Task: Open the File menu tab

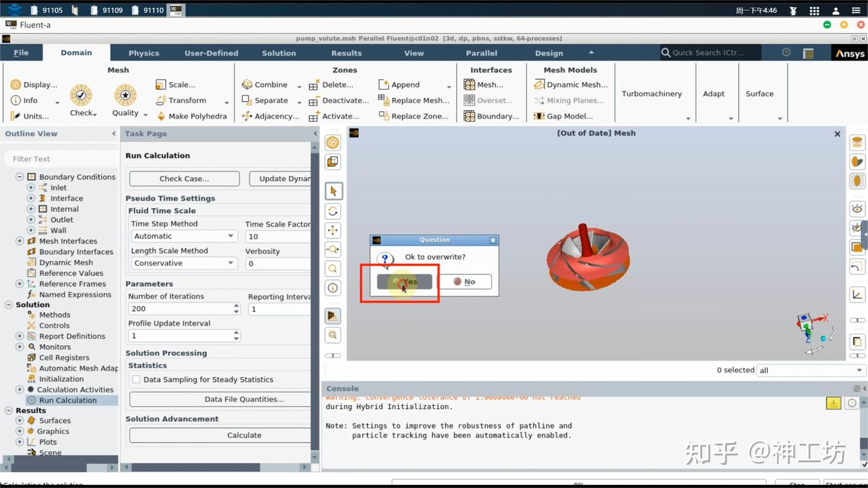Action: tap(21, 53)
